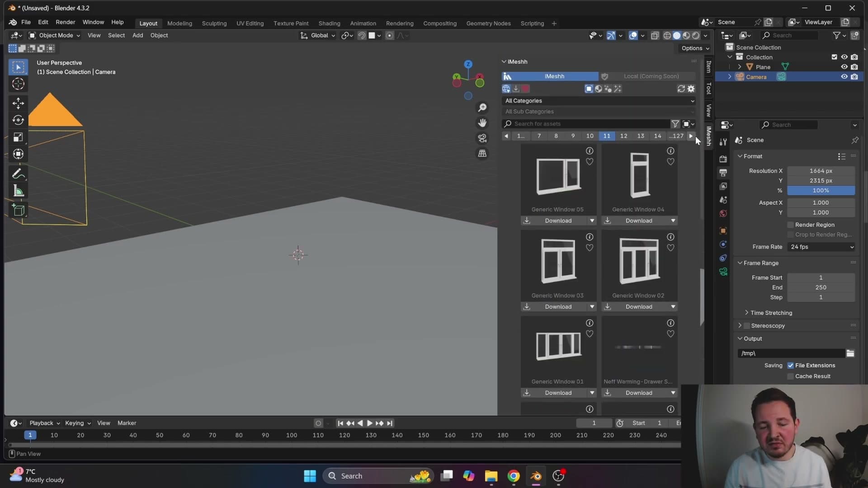This screenshot has height=488, width=868.
Task: Expand the Time Stretching section
Action: point(771,313)
